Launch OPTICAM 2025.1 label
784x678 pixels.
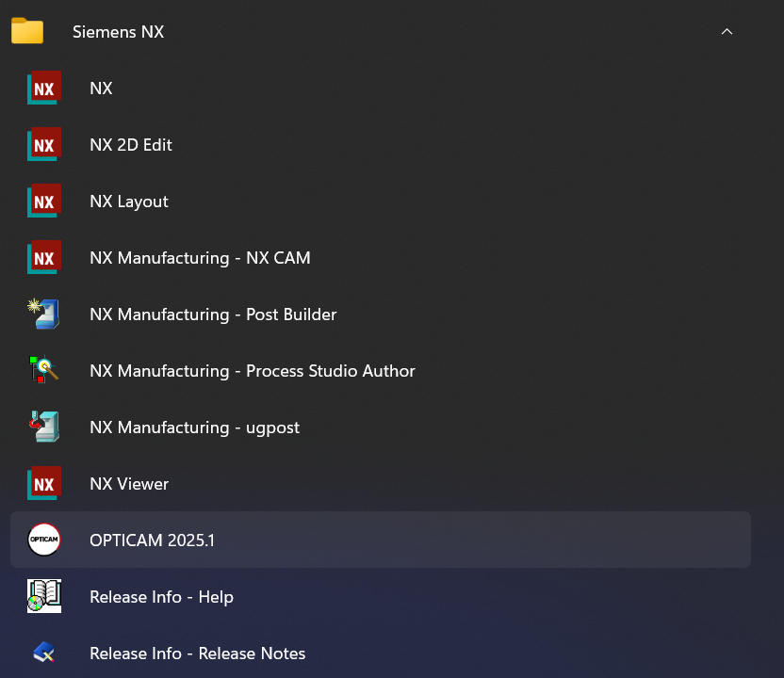click(152, 541)
